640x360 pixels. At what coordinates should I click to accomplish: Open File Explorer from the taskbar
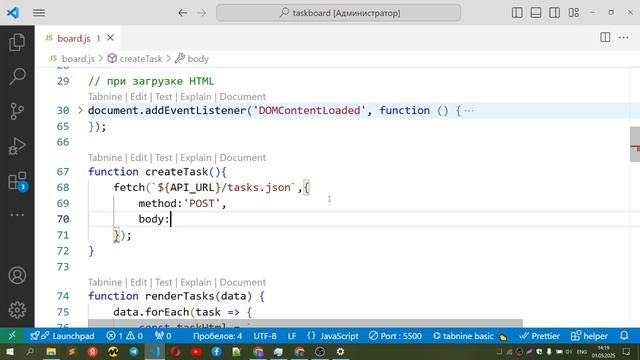[51, 352]
